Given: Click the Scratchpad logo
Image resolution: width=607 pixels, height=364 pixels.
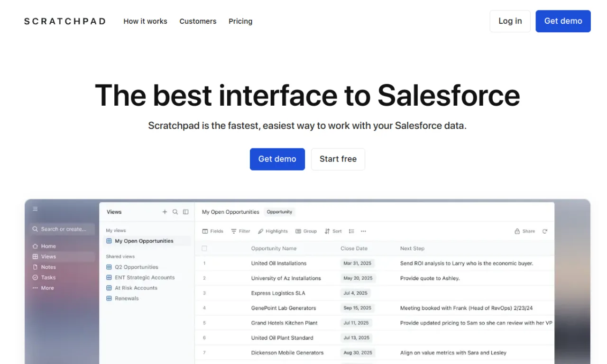Looking at the screenshot, I should [x=65, y=21].
